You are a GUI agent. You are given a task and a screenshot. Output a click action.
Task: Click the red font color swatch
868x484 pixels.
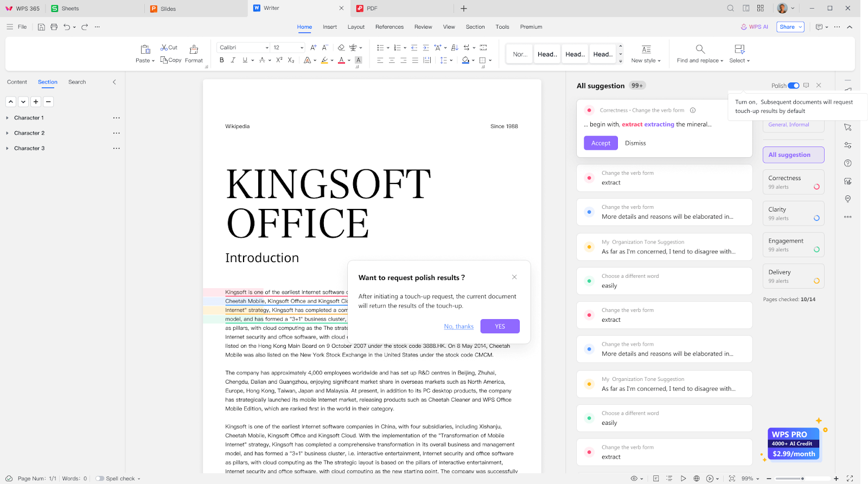pyautogui.click(x=341, y=60)
